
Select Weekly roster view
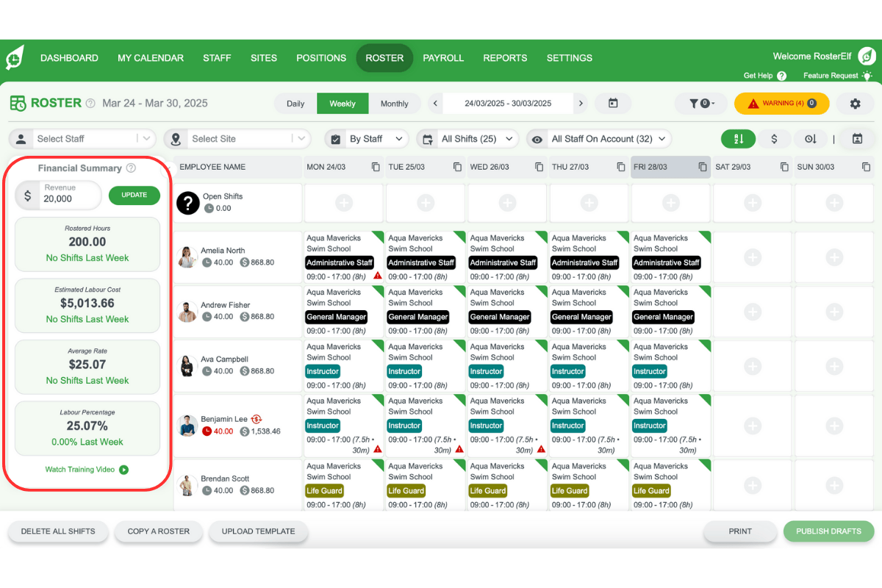pyautogui.click(x=343, y=104)
